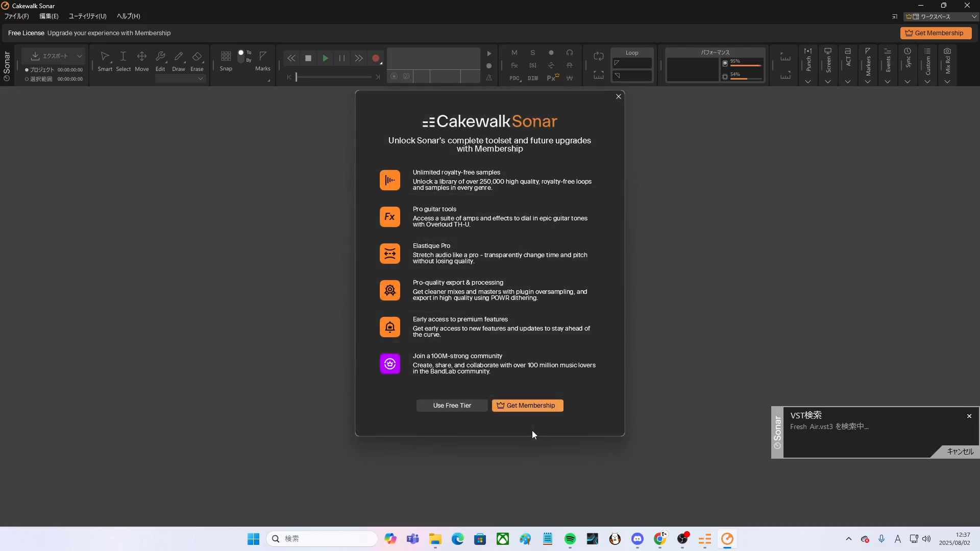The height and width of the screenshot is (551, 980).
Task: Toggle input monitoring headphone icon
Action: [570, 53]
